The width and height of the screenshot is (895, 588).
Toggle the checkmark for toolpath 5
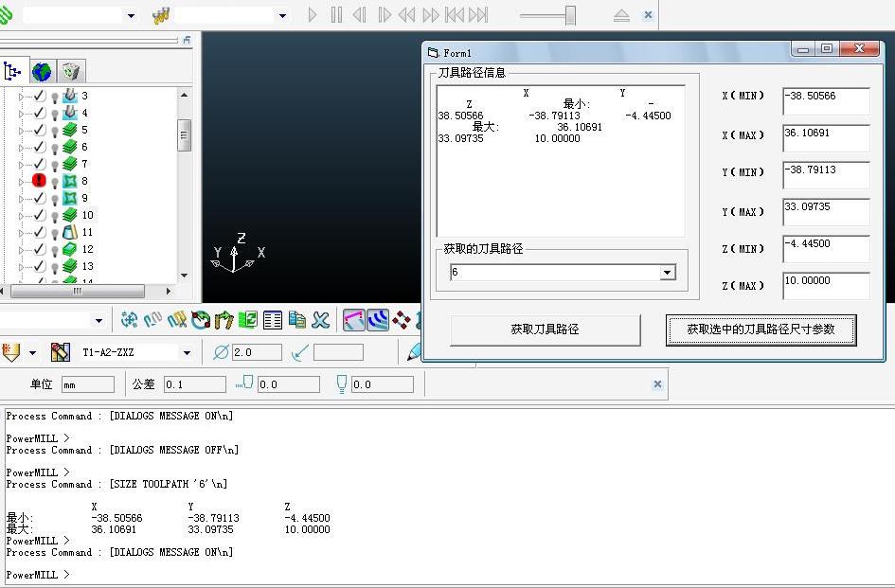click(x=39, y=130)
